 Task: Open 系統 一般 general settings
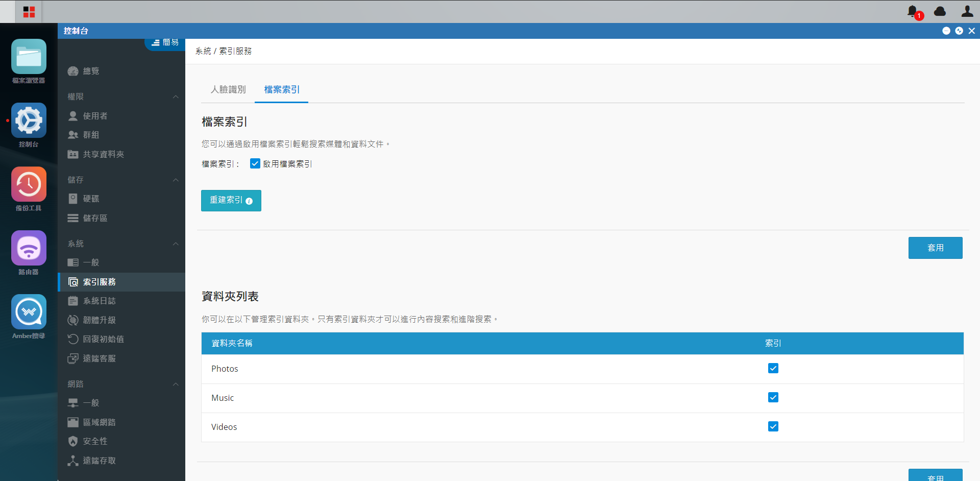coord(121,262)
